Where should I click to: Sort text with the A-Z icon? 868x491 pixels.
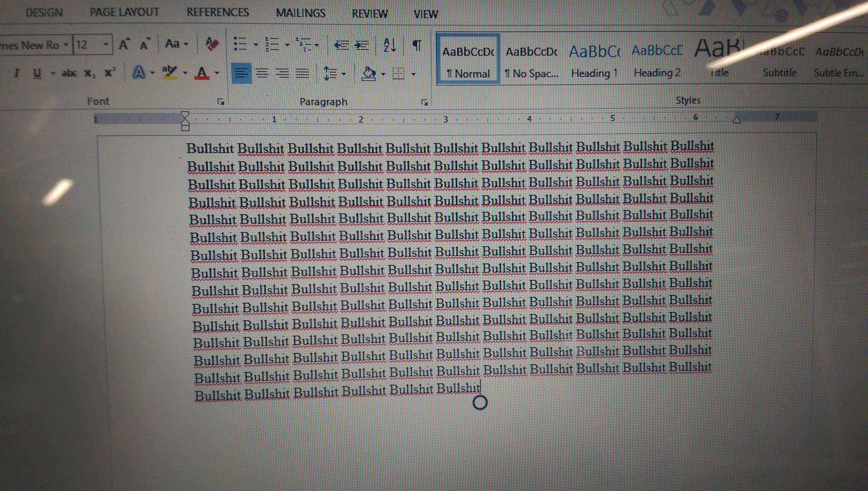coord(390,45)
